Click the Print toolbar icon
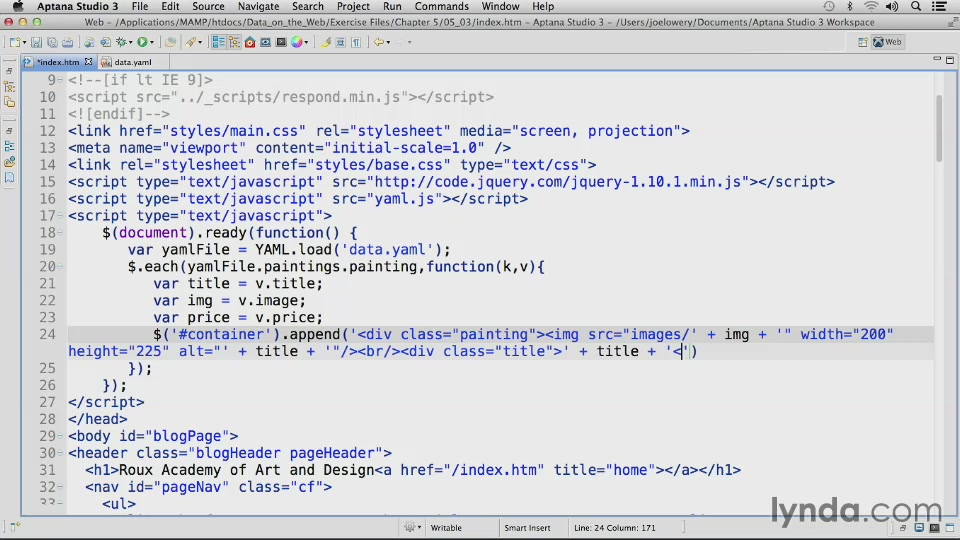The image size is (960, 540). click(x=67, y=42)
